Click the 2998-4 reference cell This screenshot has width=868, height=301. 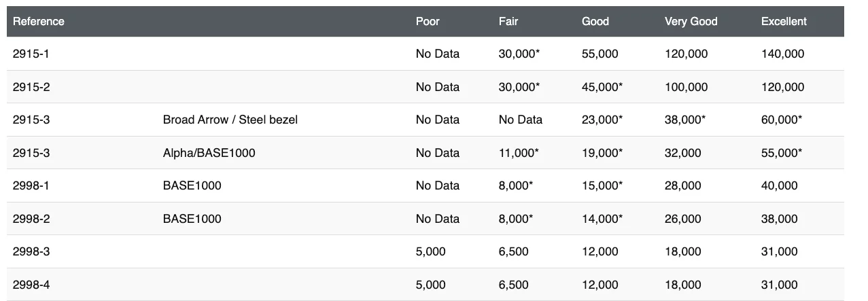[x=31, y=285]
